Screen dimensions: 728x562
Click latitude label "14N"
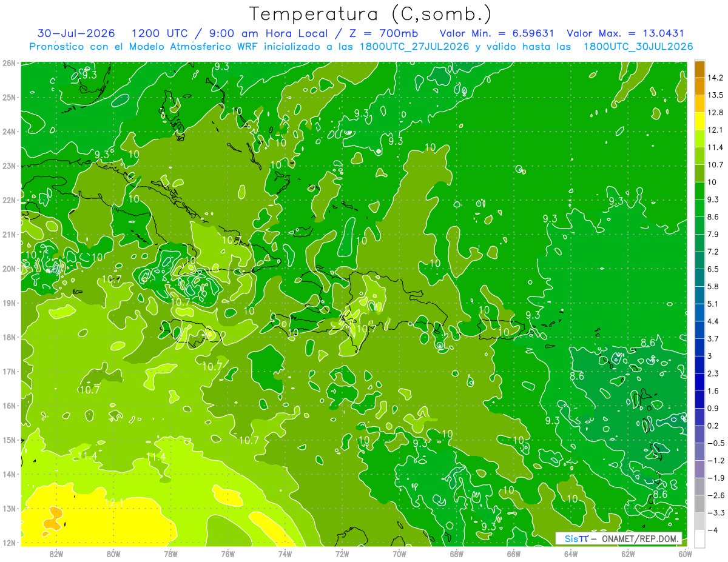point(8,474)
